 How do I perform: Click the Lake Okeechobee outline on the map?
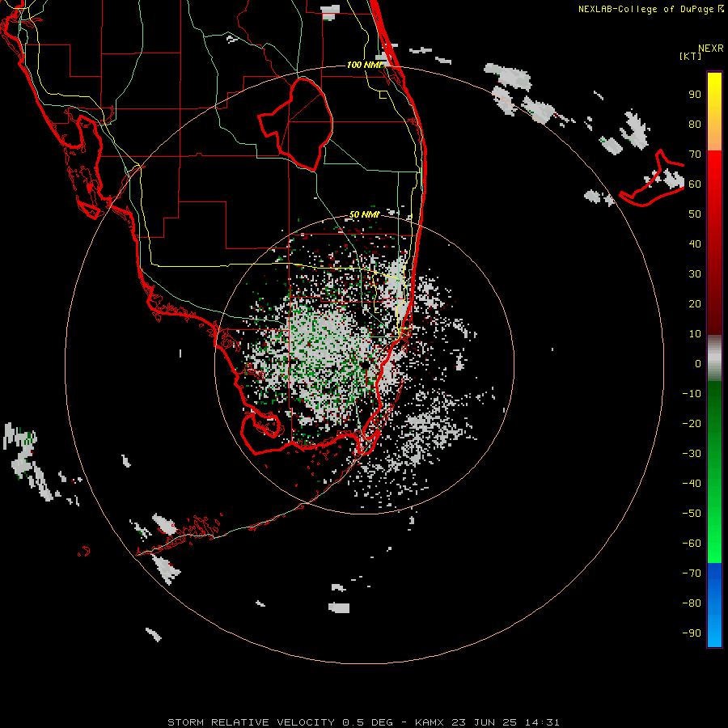[x=296, y=124]
